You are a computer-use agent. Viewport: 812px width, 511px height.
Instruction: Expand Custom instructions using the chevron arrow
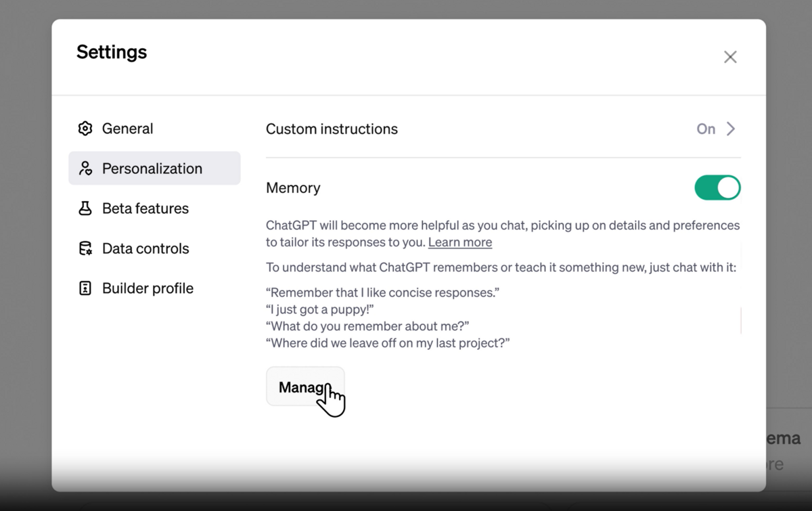click(x=731, y=129)
